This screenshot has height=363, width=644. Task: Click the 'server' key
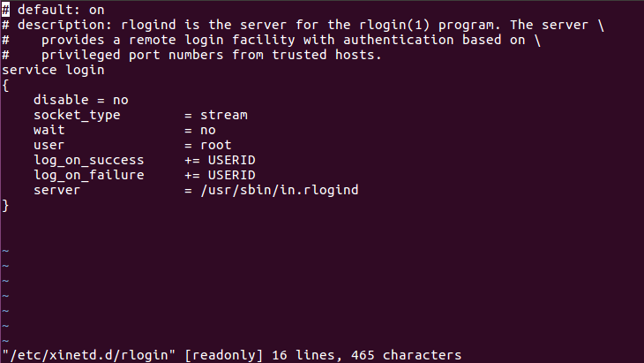click(x=56, y=190)
